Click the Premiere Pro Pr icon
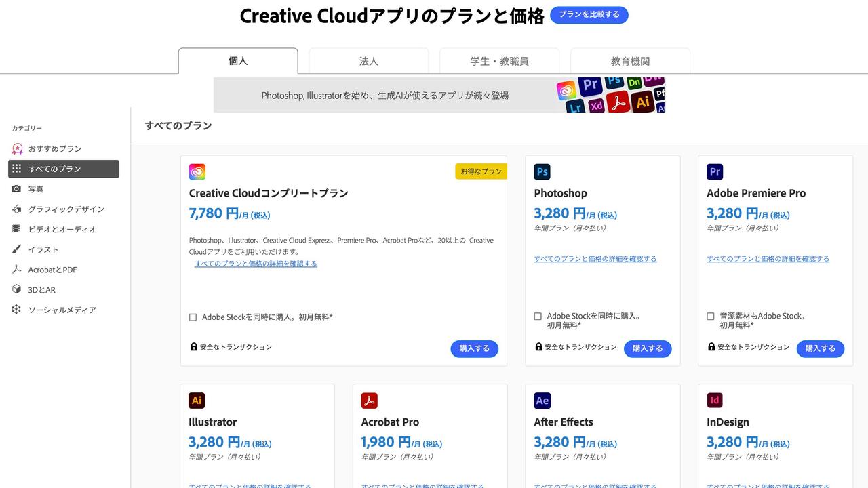 (715, 171)
